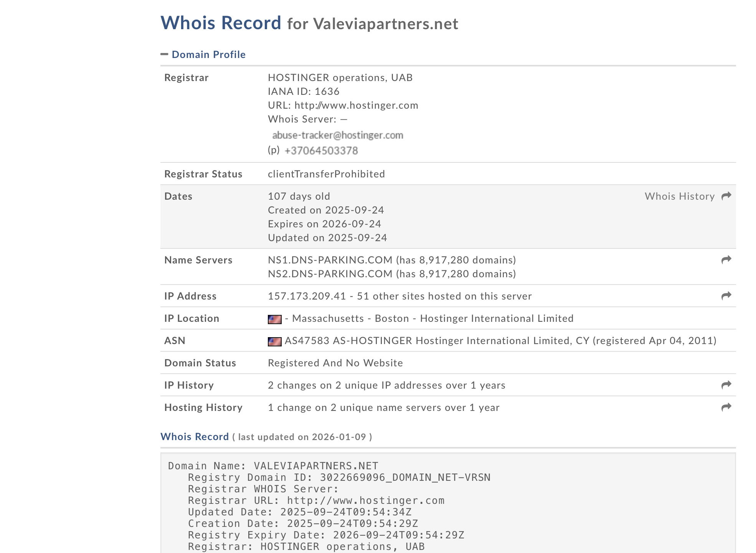This screenshot has height=553, width=756.
Task: Click the Whois History share arrow icon
Action: (726, 196)
